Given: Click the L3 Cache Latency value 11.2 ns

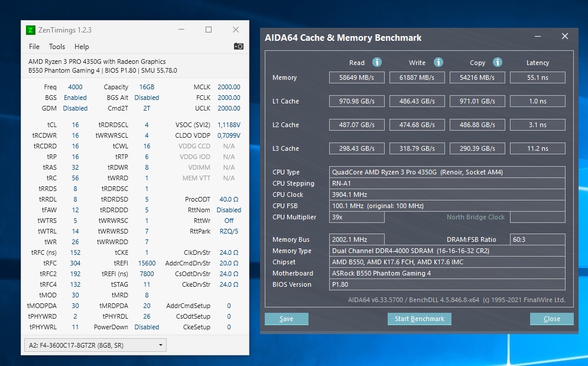Looking at the screenshot, I should 538,148.
